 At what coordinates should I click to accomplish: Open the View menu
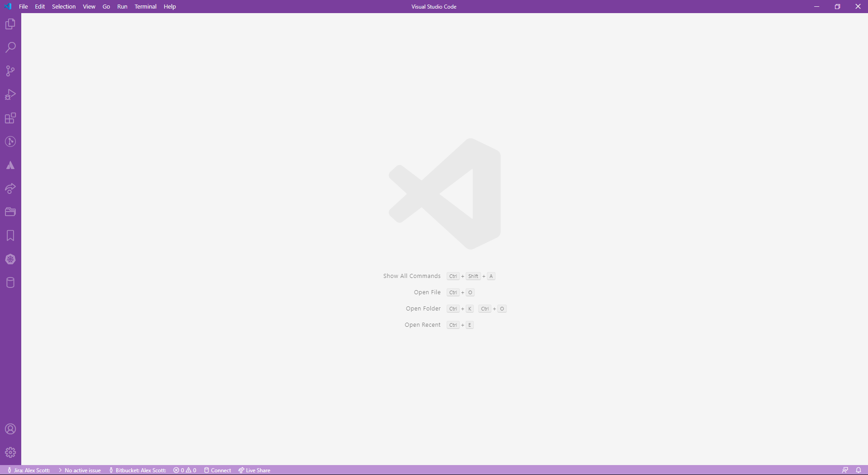coord(89,6)
